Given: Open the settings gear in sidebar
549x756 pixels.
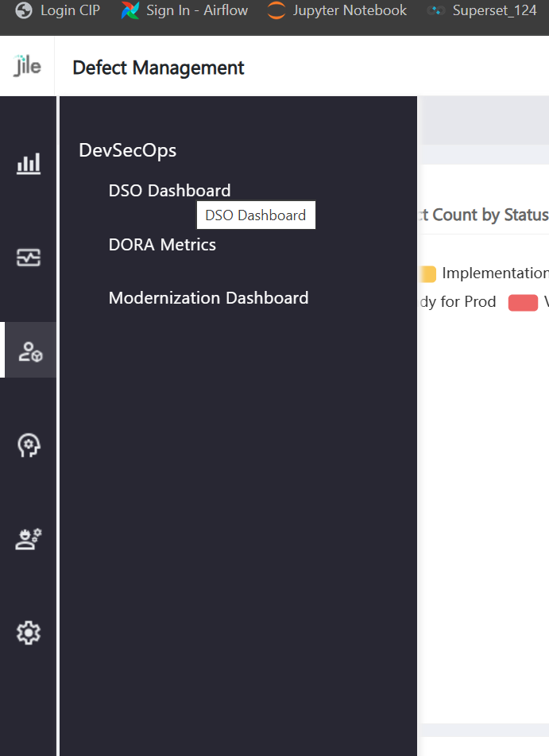Looking at the screenshot, I should click(x=29, y=633).
